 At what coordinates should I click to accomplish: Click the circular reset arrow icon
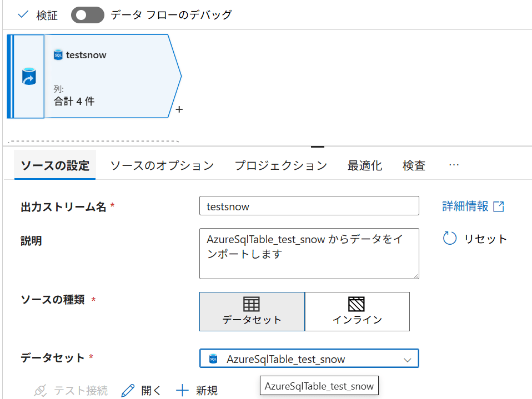pos(450,238)
